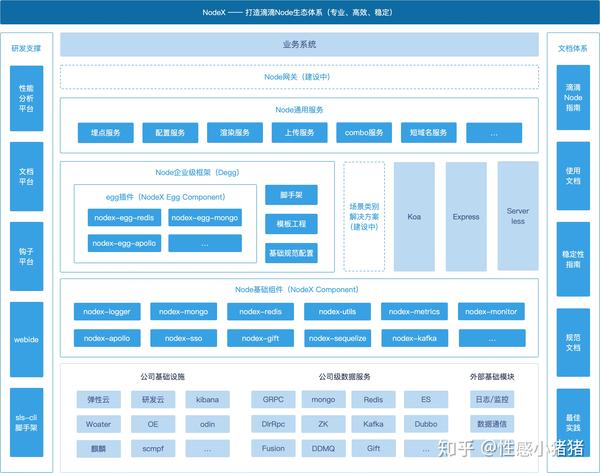Click the 基础规范配置 box
Image resolution: width=600 pixels, height=473 pixels.
coord(291,253)
